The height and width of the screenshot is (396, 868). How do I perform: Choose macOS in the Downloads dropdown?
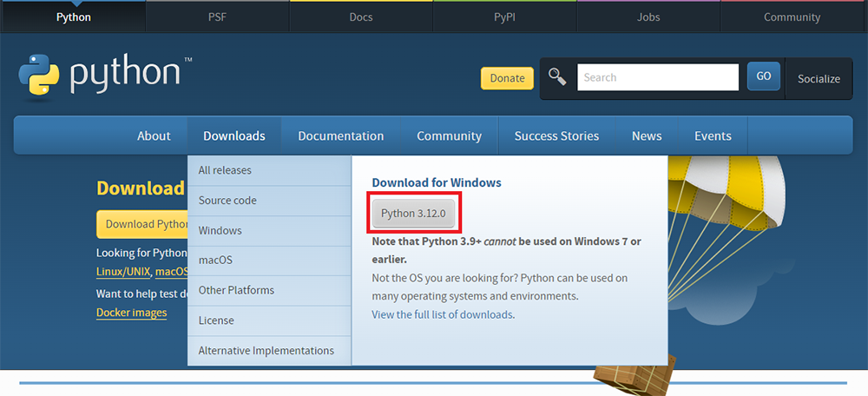pyautogui.click(x=269, y=261)
